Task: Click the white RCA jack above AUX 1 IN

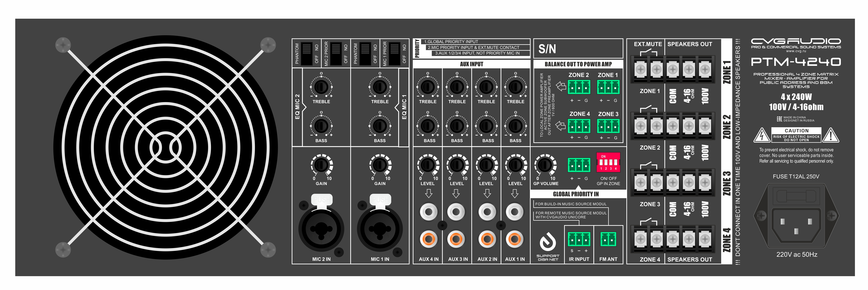Action: [x=515, y=212]
